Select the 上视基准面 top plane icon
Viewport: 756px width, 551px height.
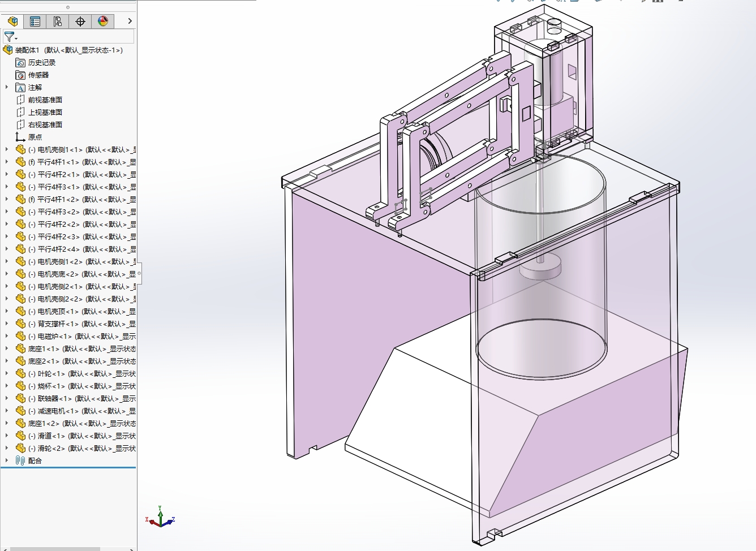pos(20,112)
